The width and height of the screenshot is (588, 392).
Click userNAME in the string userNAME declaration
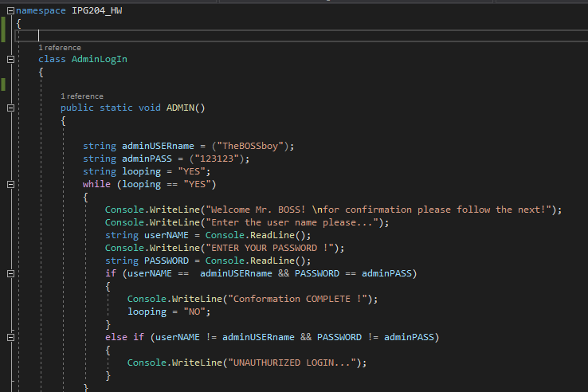click(167, 235)
